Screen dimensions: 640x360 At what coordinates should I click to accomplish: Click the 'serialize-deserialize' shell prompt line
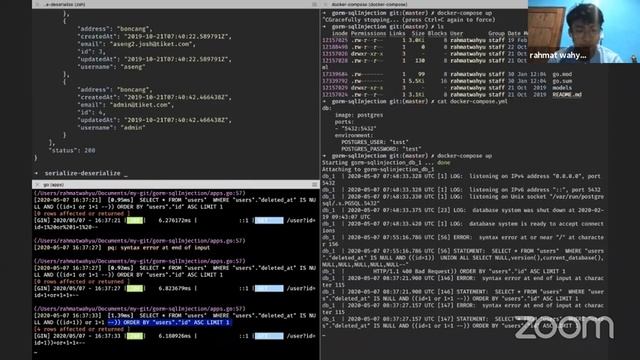[x=82, y=173]
